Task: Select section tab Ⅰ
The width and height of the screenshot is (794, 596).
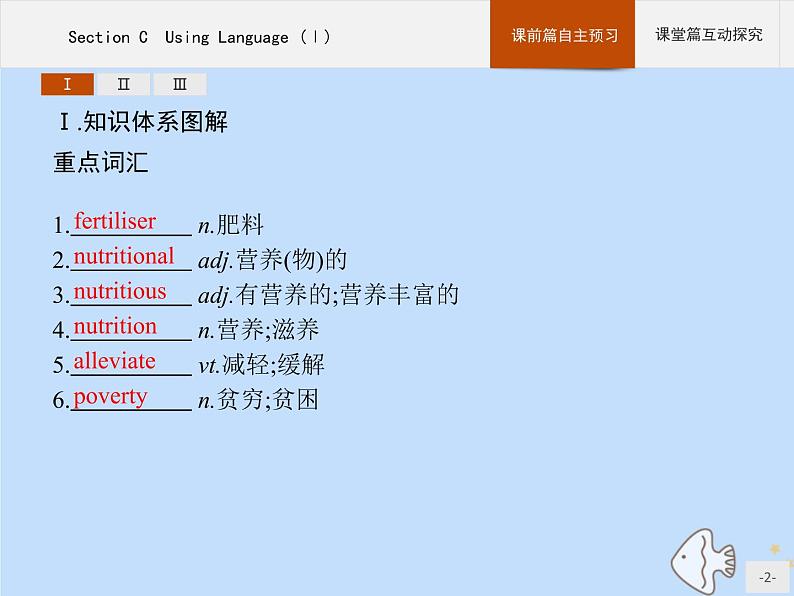Action: 67,84
